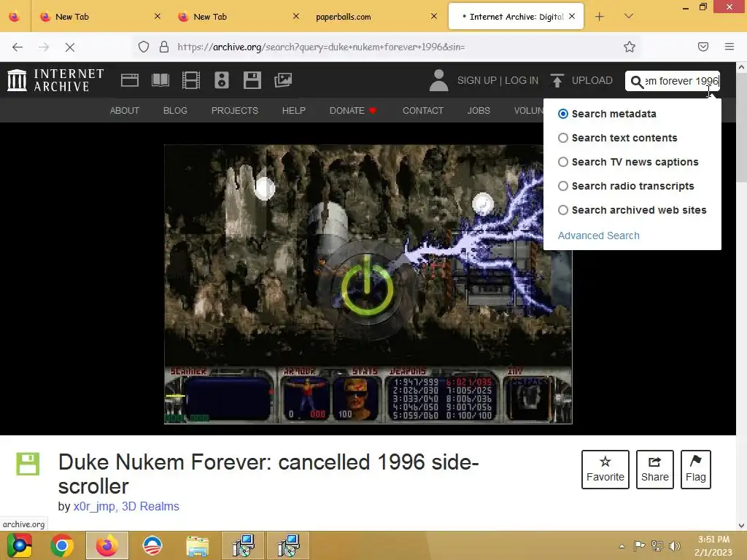747x560 pixels.
Task: Open tracking protection shield icon
Action: pyautogui.click(x=144, y=47)
